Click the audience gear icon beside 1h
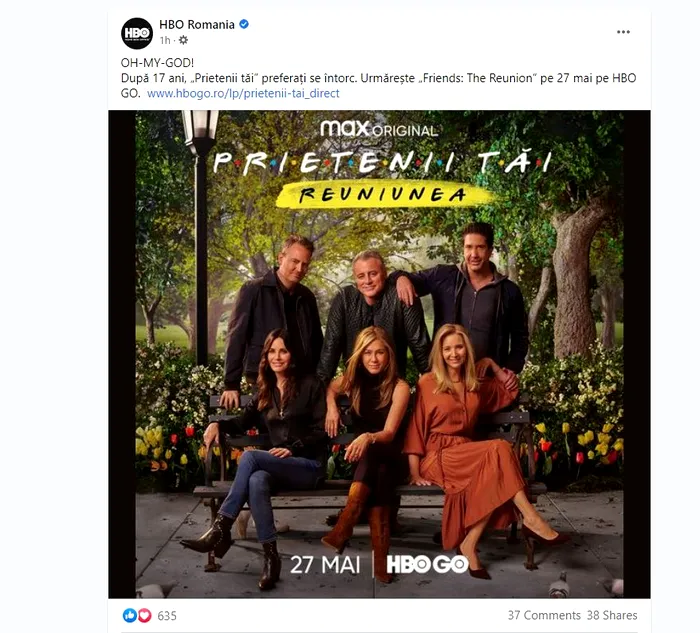Screen dimensions: 700x633 183,40
